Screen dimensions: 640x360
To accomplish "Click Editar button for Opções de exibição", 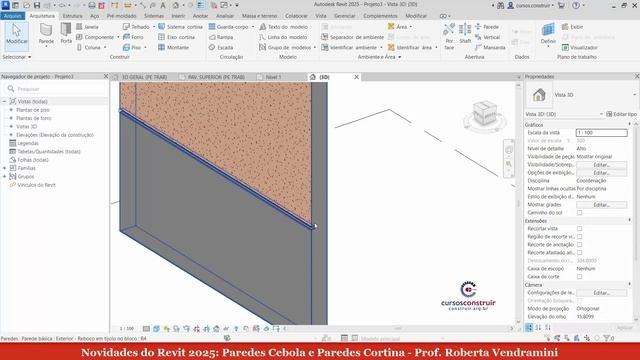I will click(601, 173).
